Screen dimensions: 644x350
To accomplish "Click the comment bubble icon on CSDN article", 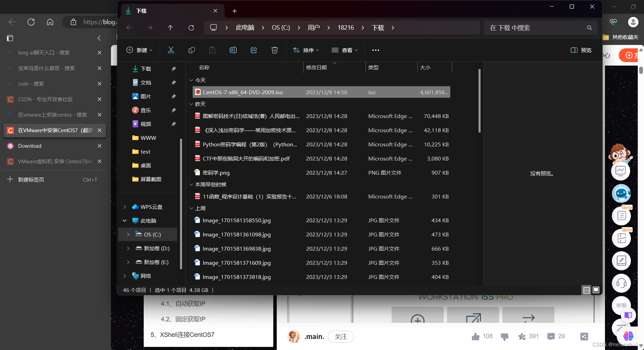I will [551, 337].
